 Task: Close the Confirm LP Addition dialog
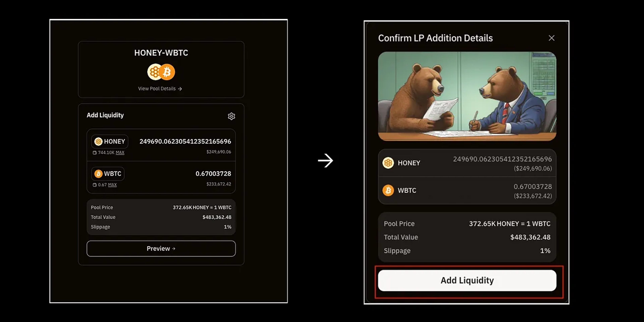(x=551, y=38)
